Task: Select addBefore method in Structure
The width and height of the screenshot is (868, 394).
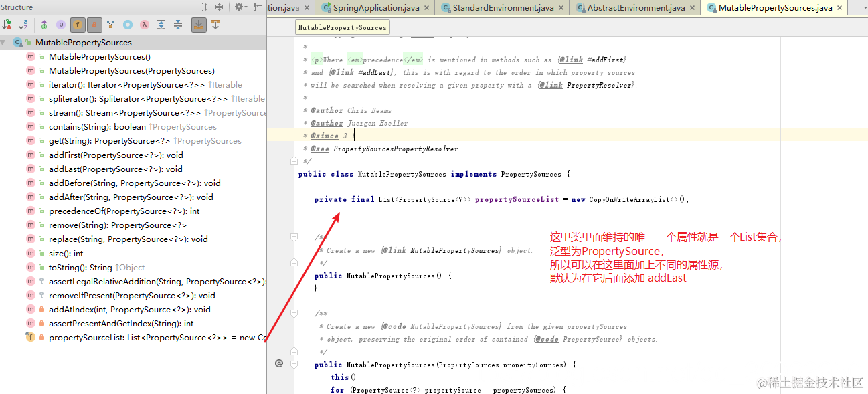Action: [133, 183]
